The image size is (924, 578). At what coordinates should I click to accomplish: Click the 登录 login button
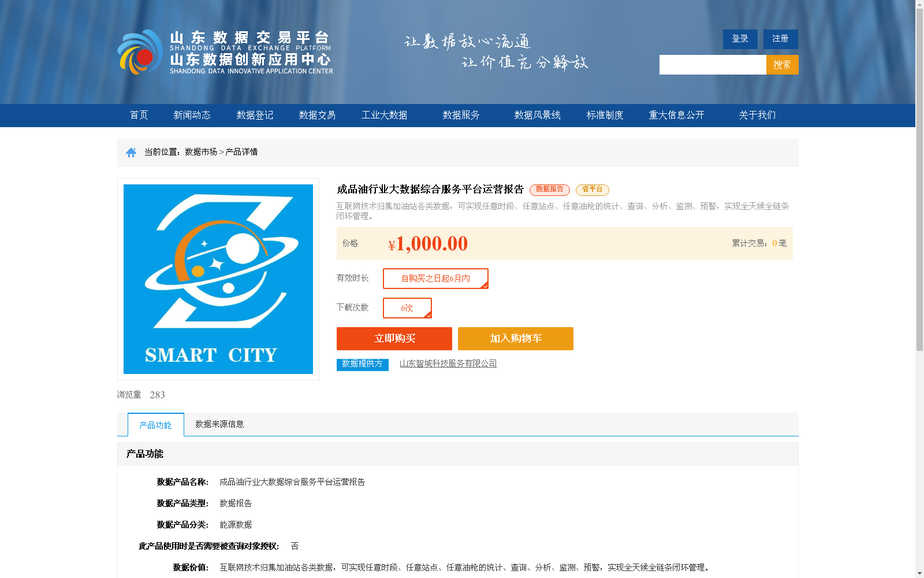point(740,39)
